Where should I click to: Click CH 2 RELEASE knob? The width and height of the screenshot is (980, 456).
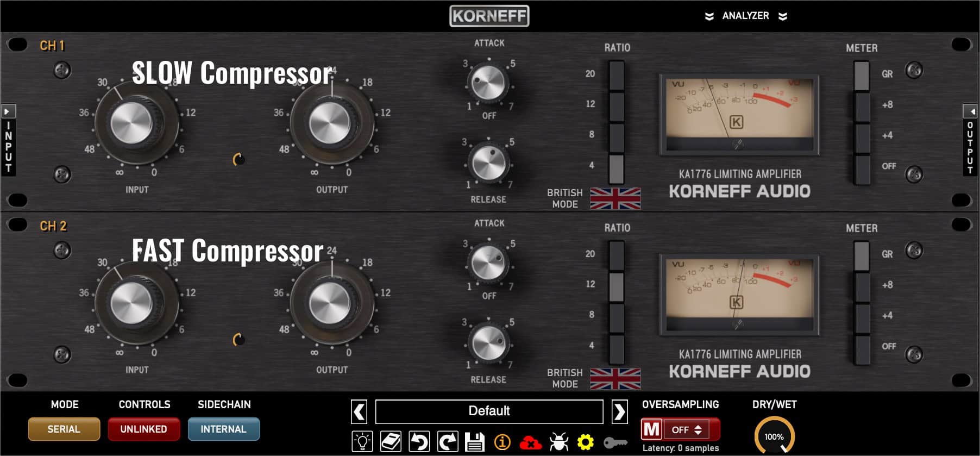click(488, 343)
